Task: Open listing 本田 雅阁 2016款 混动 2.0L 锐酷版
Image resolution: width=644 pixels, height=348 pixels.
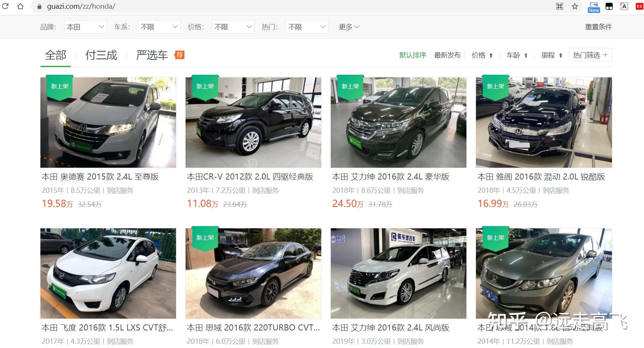Action: pyautogui.click(x=541, y=177)
